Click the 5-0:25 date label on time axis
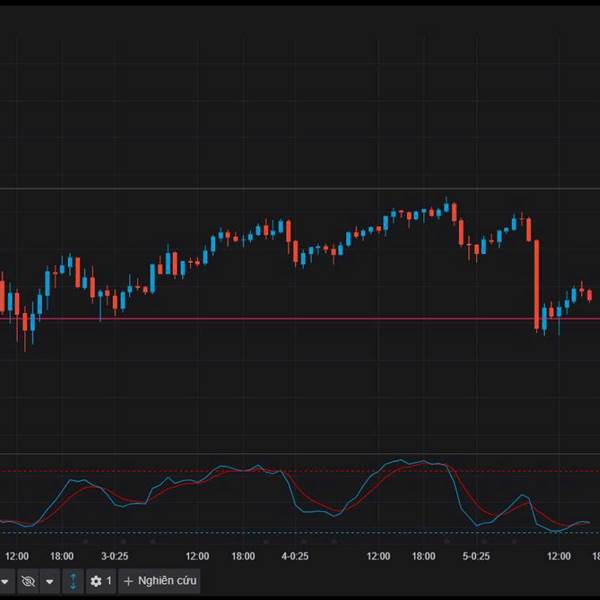 [x=476, y=556]
